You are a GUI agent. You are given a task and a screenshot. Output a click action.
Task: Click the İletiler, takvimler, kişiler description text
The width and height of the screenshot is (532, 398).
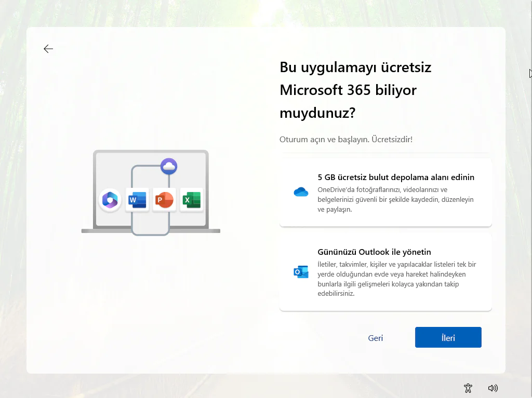coord(396,279)
